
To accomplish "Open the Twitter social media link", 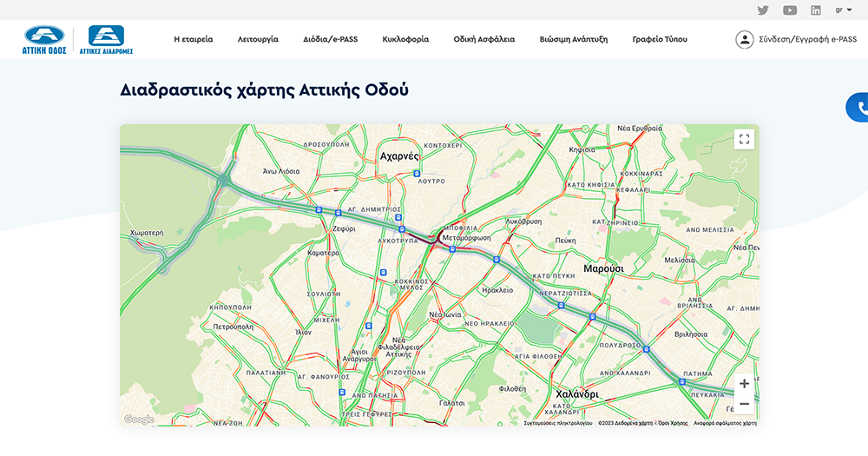I will pos(763,10).
